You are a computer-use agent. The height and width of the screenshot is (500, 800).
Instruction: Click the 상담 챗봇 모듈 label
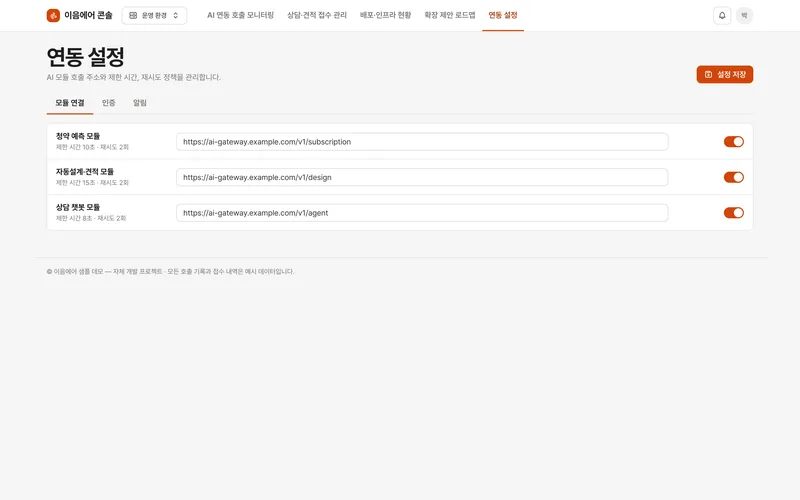pos(78,207)
